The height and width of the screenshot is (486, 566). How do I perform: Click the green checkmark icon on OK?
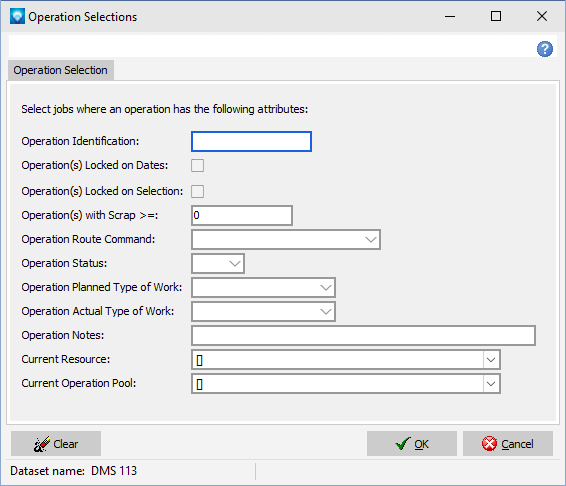tap(402, 444)
